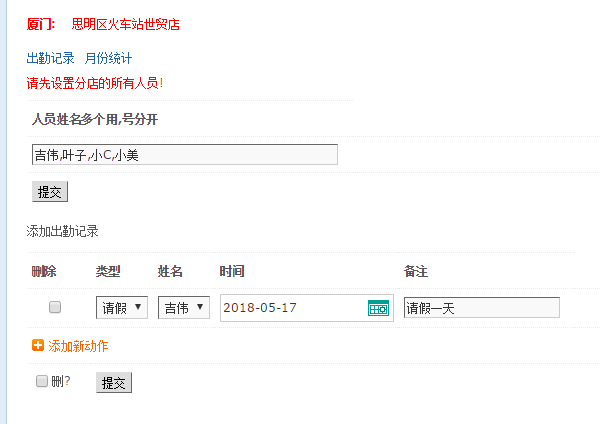601x424 pixels.
Task: Tick the delete checkbox in the record row
Action: point(55,307)
